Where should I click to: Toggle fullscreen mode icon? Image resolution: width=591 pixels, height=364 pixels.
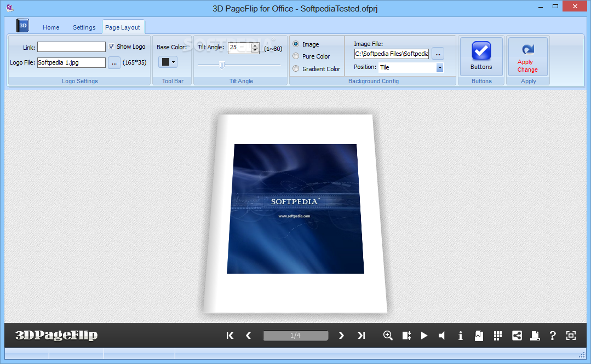click(x=571, y=336)
